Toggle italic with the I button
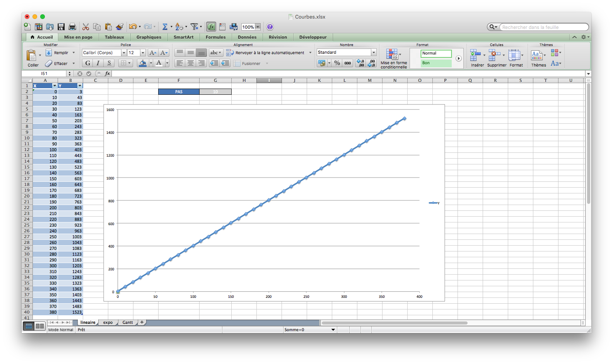613x364 pixels. click(98, 63)
